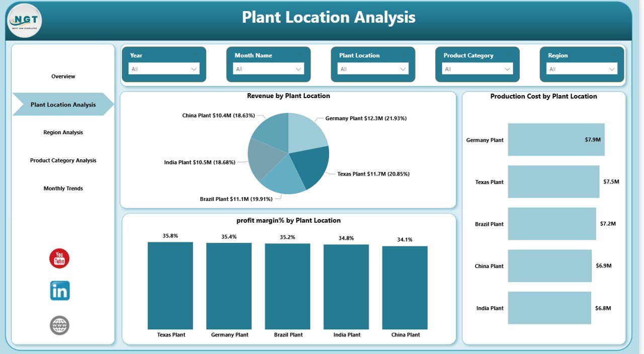Select the Germany Plant production cost bar
The image size is (644, 354).
pyautogui.click(x=556, y=140)
